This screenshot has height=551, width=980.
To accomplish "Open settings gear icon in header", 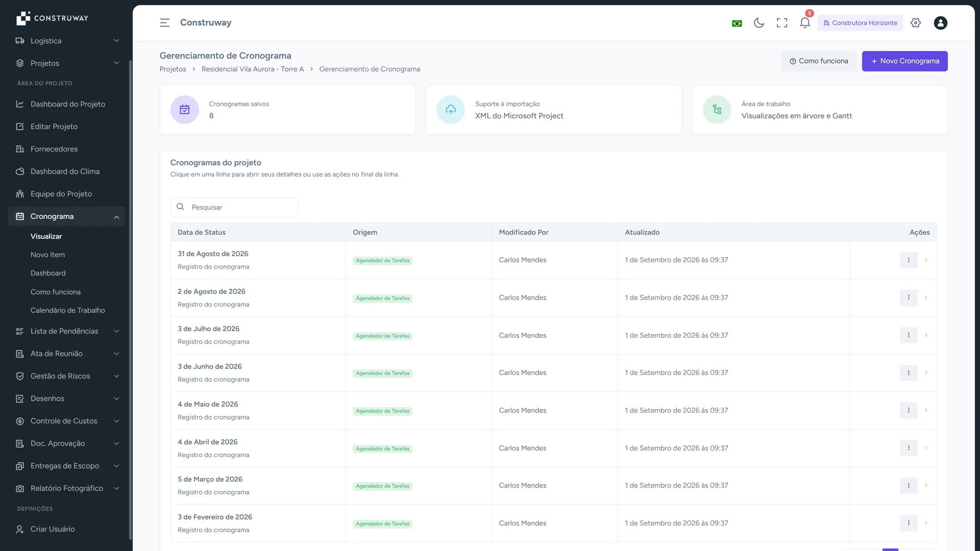I will coord(916,23).
